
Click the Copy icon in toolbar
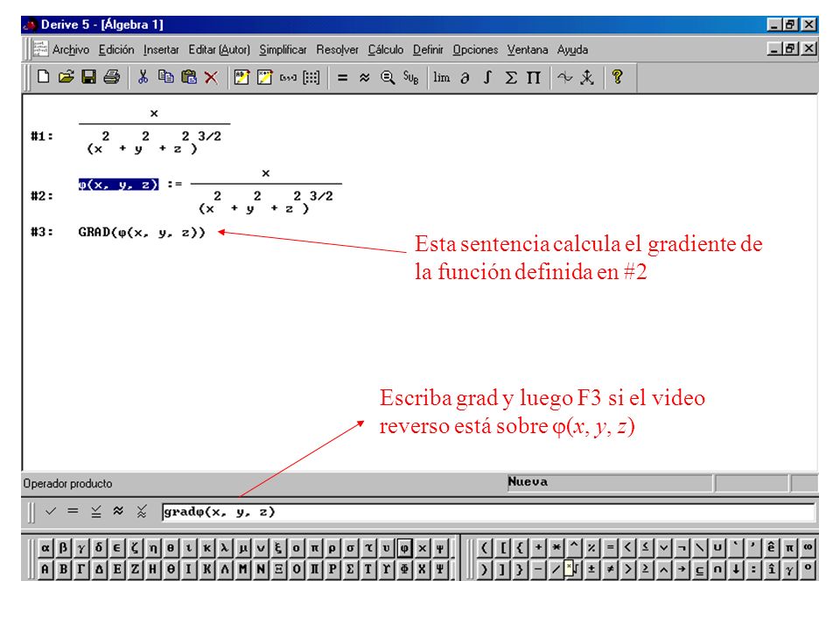pyautogui.click(x=165, y=77)
